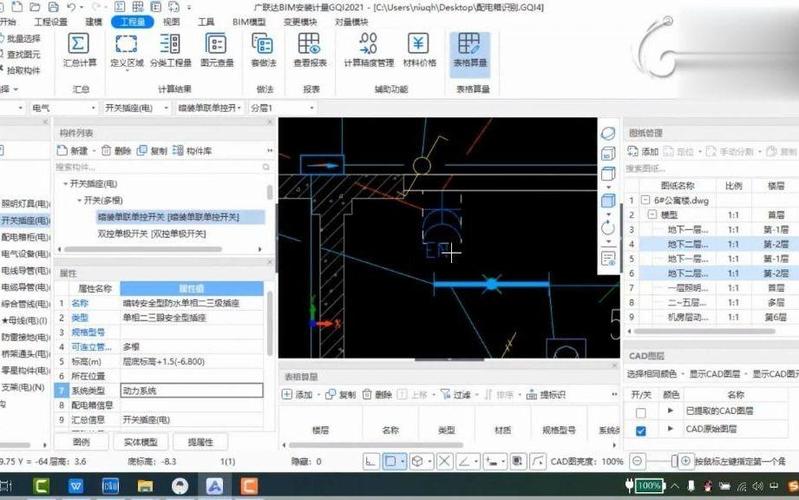Click the rotate view icon beside canvas
Image resolution: width=799 pixels, height=500 pixels.
coord(608,228)
